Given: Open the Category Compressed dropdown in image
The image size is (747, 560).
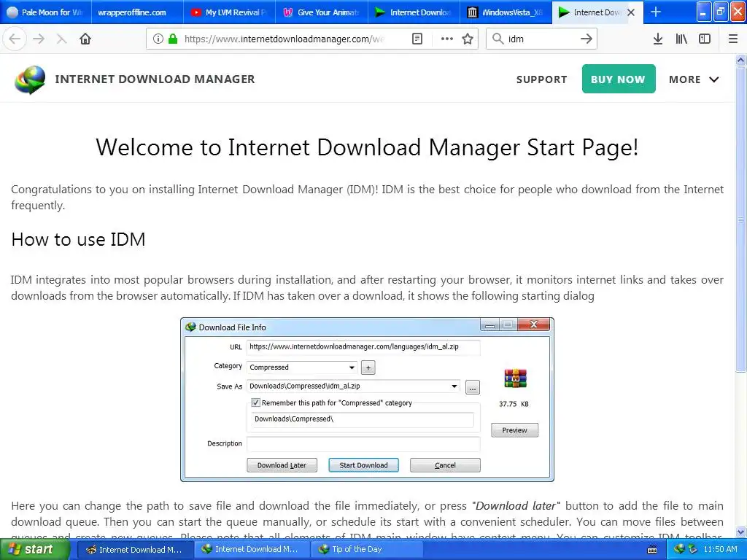Looking at the screenshot, I should 302,367.
